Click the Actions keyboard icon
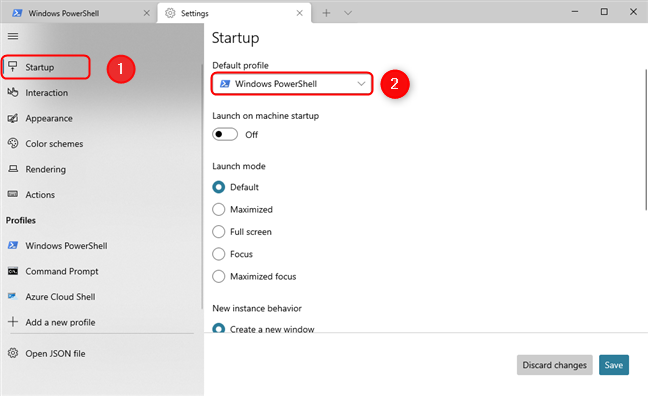 pyautogui.click(x=13, y=194)
